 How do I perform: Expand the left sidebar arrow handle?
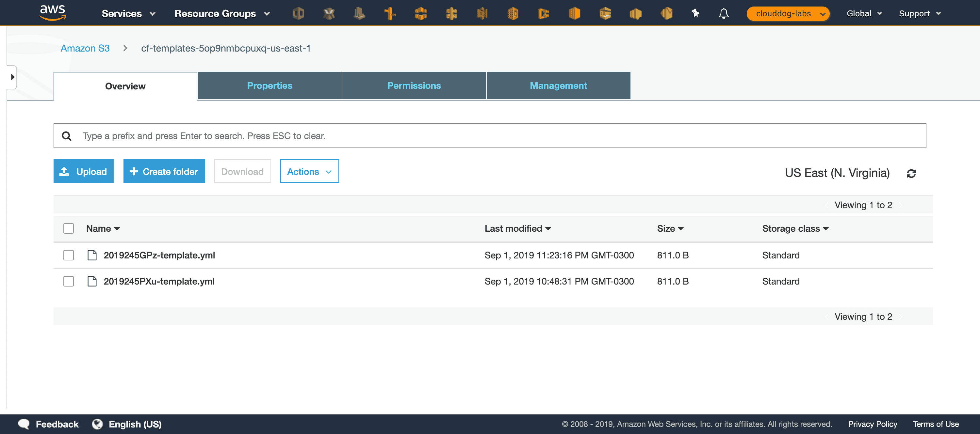point(12,77)
